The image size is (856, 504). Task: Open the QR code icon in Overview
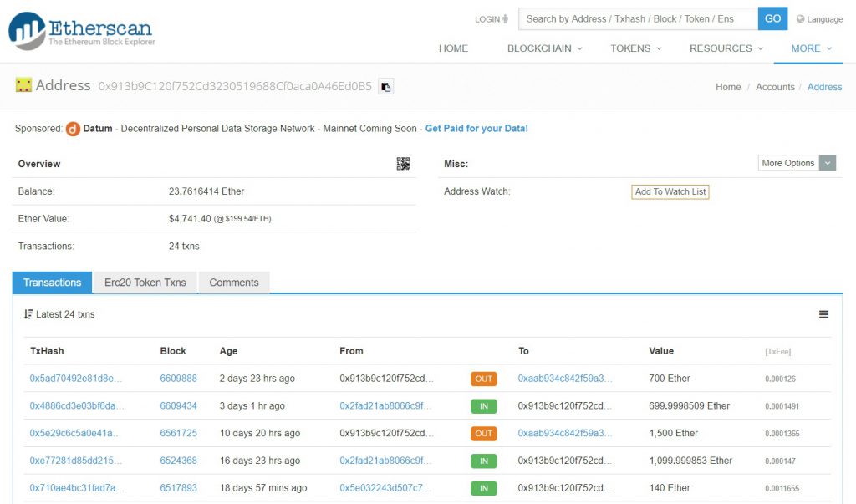coord(403,163)
